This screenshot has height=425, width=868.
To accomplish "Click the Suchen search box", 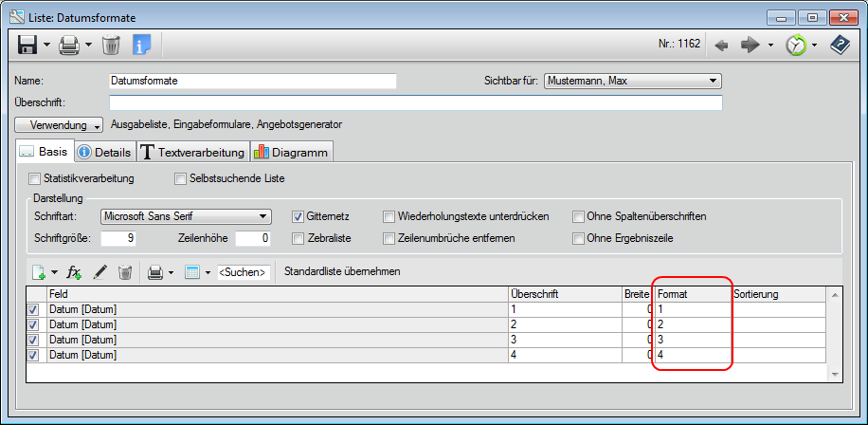I will [x=244, y=272].
